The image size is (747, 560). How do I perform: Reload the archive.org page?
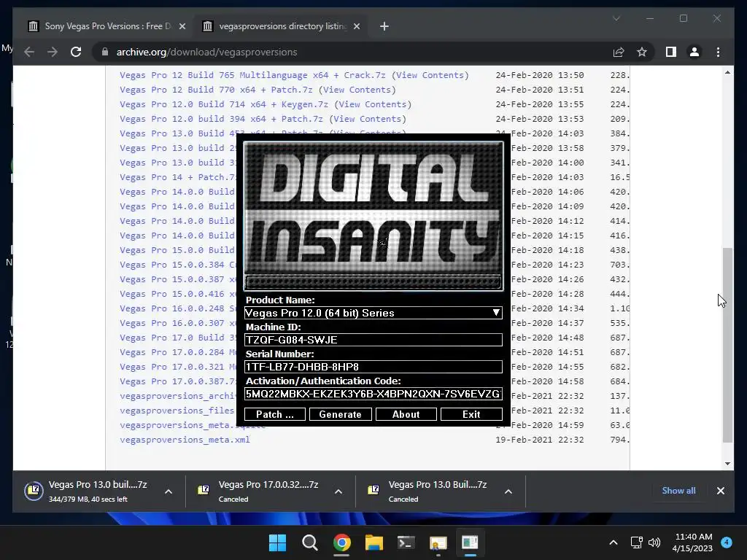point(76,52)
